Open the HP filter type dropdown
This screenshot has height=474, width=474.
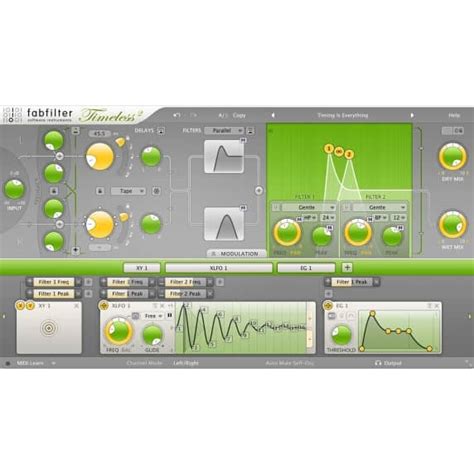tap(310, 218)
